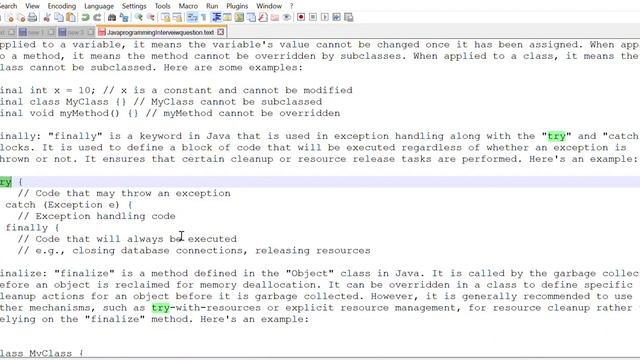This screenshot has height=360, width=640.
Task: Click the Paste clipboard icon
Action: pyautogui.click(x=71, y=18)
